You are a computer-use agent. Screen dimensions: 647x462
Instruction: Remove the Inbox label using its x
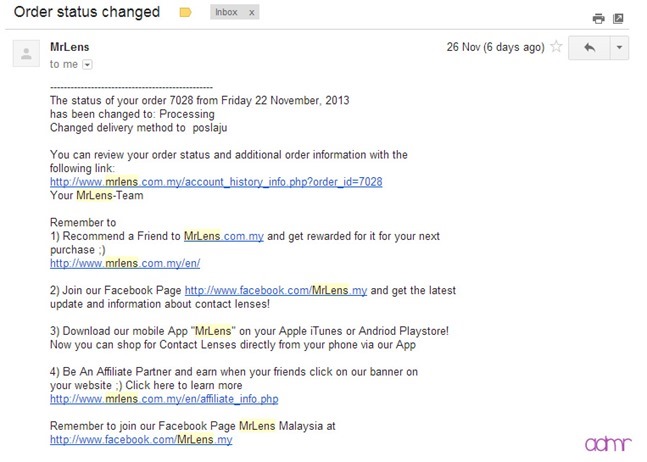click(x=251, y=14)
